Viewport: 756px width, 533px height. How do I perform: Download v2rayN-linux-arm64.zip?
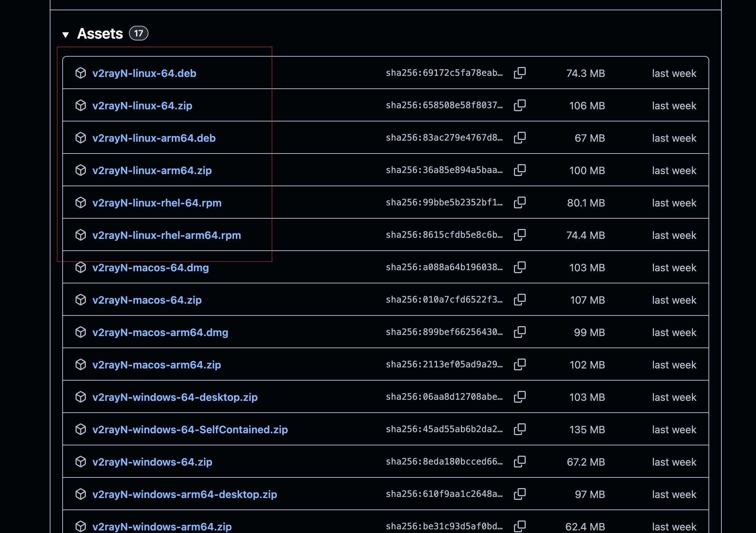point(152,170)
